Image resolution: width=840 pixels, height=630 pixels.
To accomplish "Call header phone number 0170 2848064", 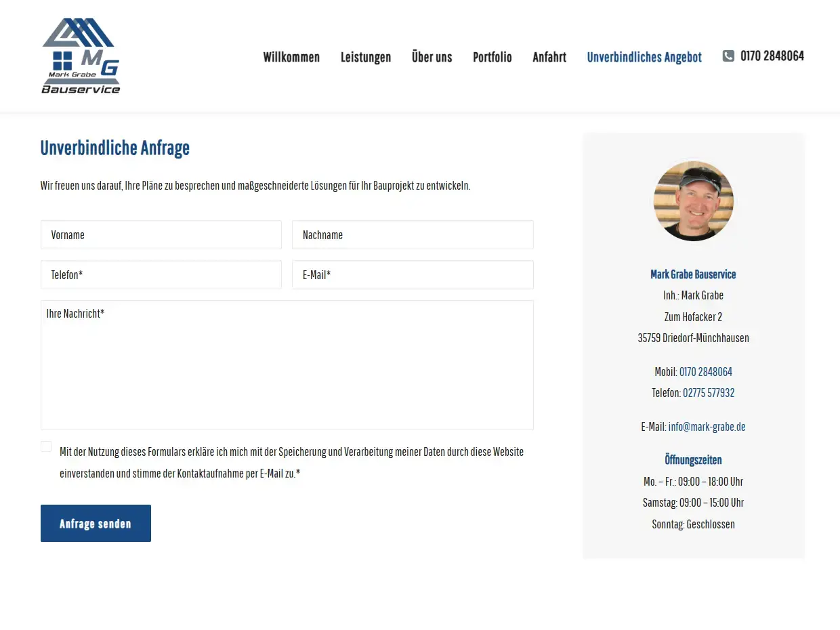I will (x=772, y=56).
